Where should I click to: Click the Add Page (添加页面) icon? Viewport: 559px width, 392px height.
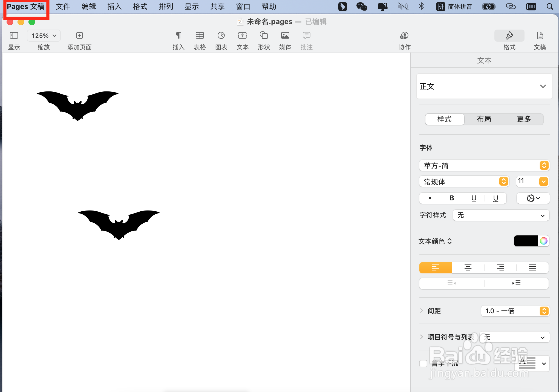79,36
